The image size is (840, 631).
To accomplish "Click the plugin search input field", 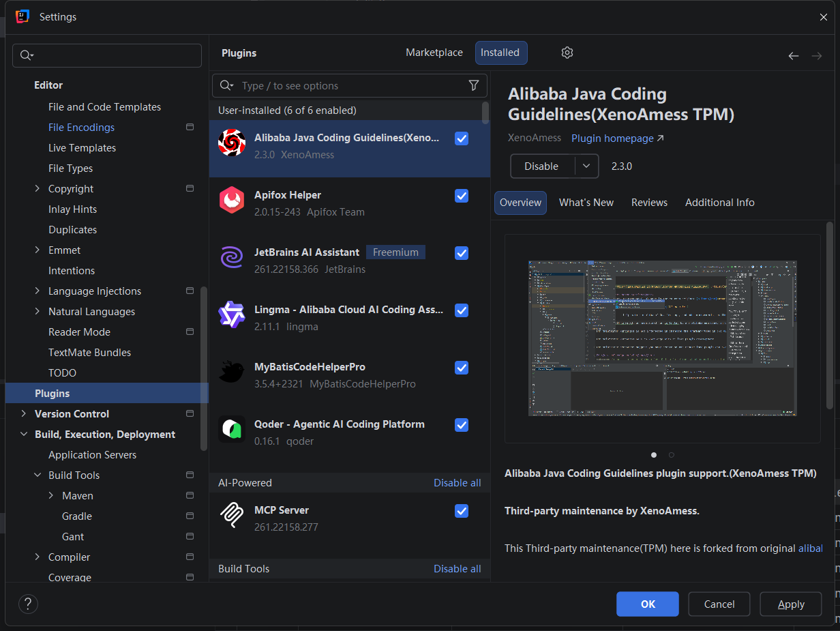I will pyautogui.click(x=350, y=85).
